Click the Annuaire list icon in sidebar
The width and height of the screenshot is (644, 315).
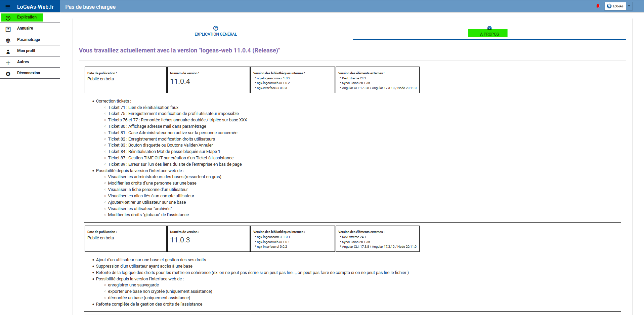tap(8, 29)
